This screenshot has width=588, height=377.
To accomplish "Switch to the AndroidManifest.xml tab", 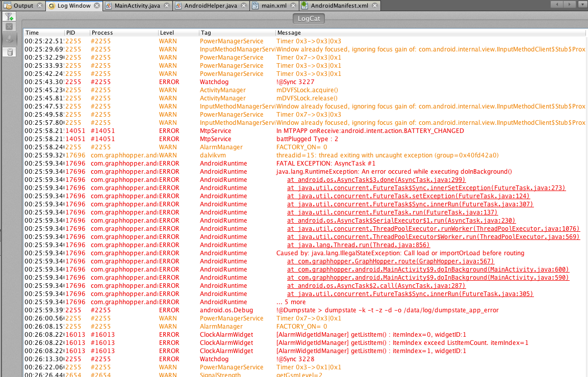I will click(x=339, y=6).
